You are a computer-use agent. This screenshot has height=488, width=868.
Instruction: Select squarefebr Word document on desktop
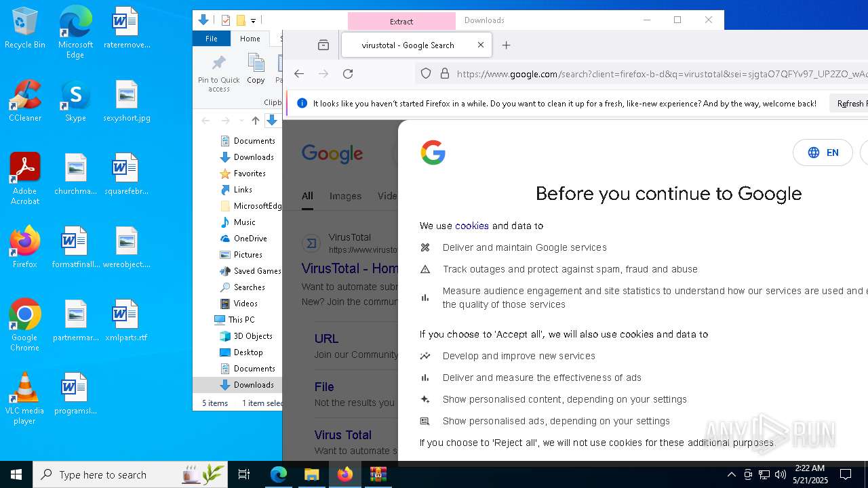pos(126,175)
